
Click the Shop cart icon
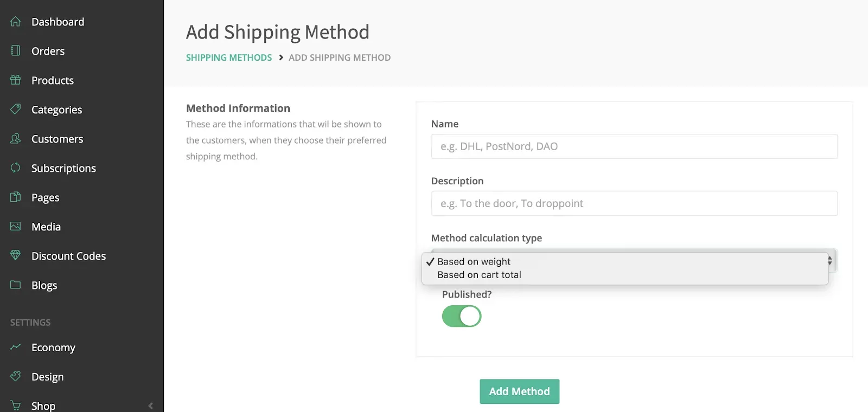point(15,405)
